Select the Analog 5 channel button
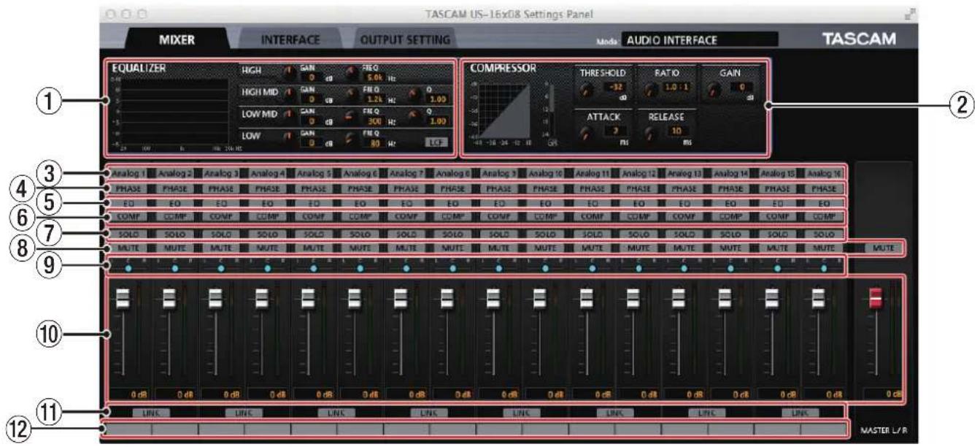This screenshot has height=447, width=980. [314, 175]
